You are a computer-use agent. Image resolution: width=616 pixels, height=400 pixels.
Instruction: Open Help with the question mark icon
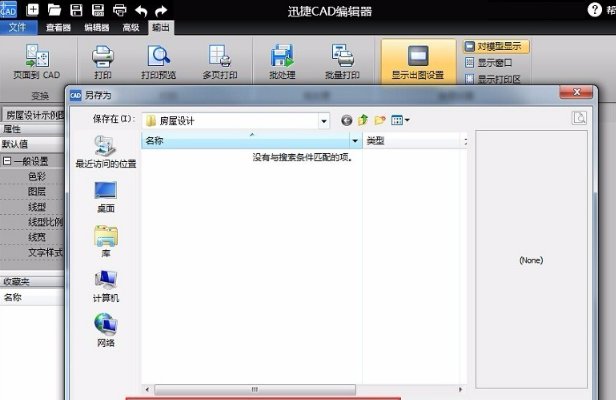pos(594,9)
